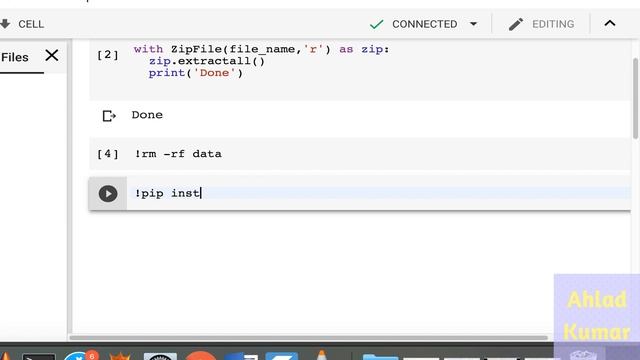Click the horizontal notebook scrollbar
Viewport: 640px width, 360px height.
[309, 338]
